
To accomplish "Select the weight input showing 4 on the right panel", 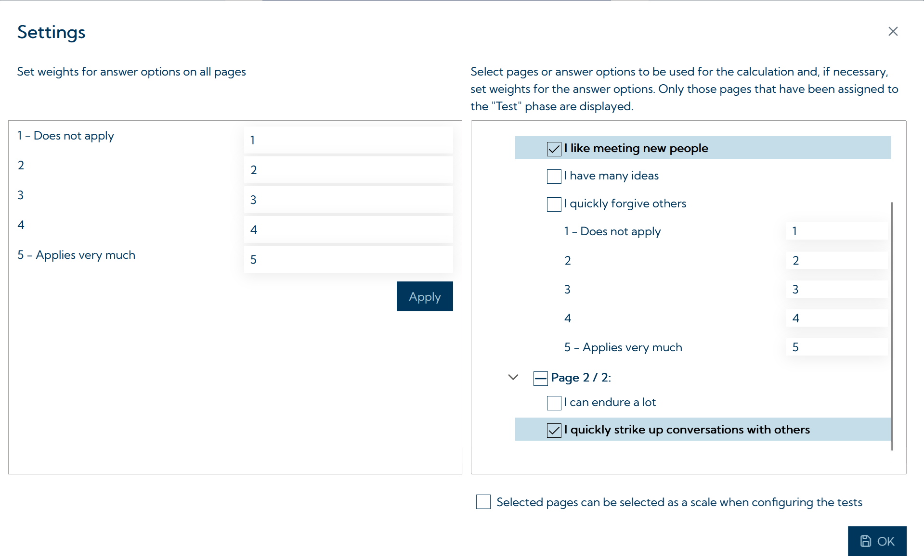I will 837,318.
